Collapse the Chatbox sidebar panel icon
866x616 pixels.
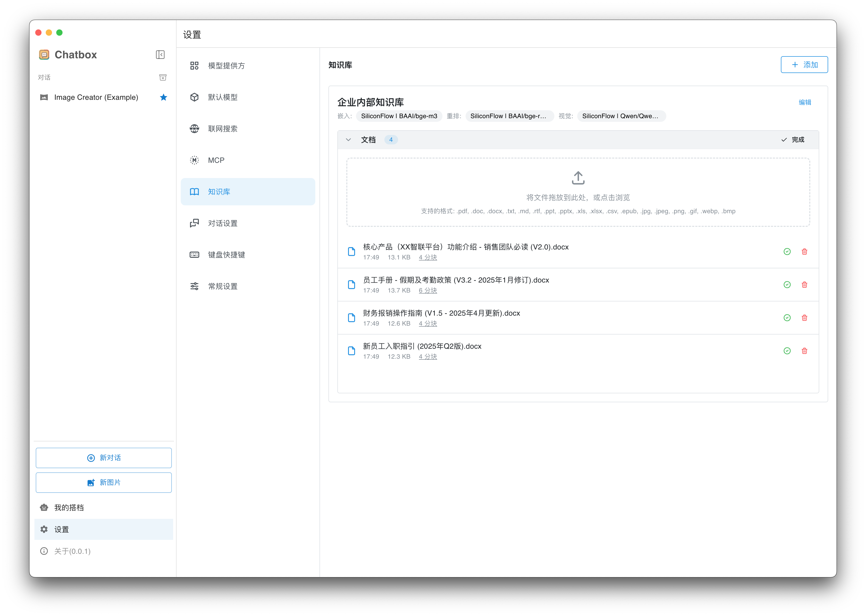coord(160,55)
